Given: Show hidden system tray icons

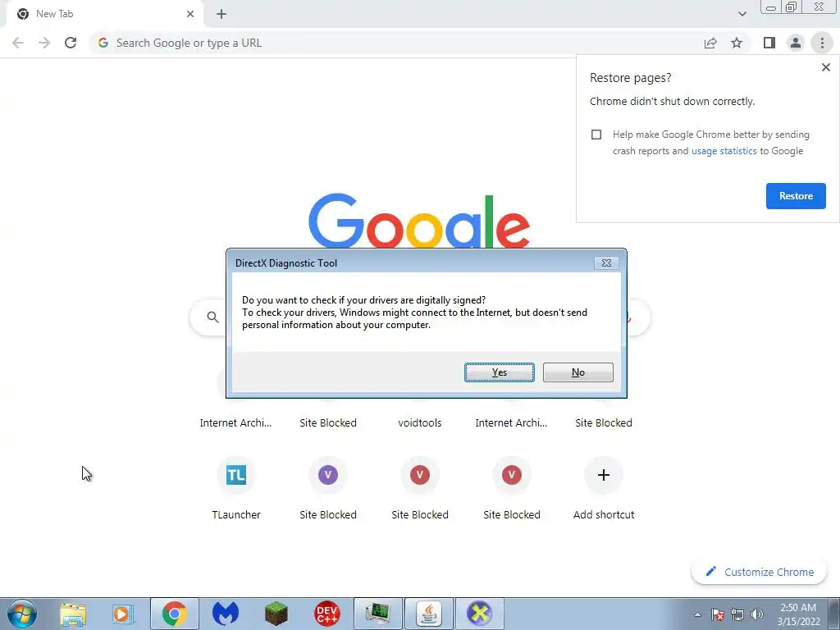Looking at the screenshot, I should click(697, 614).
